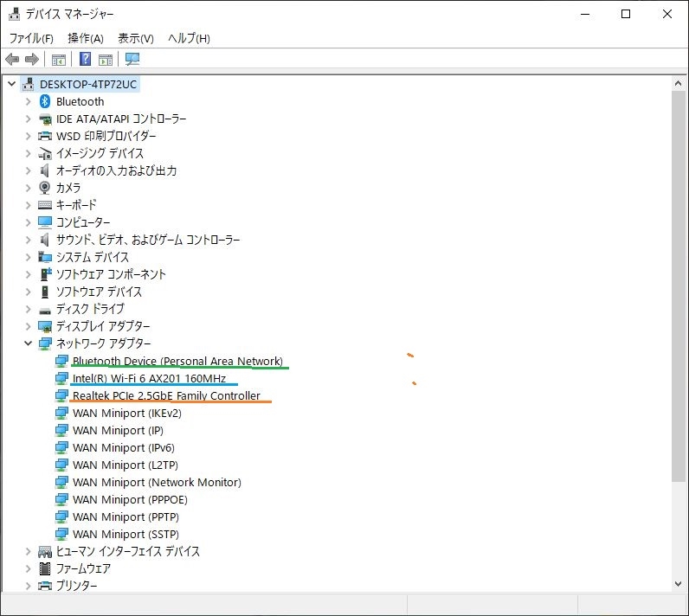Image resolution: width=689 pixels, height=616 pixels.
Task: Click the WSD 印刷プロバイダー printer icon
Action: click(x=44, y=136)
